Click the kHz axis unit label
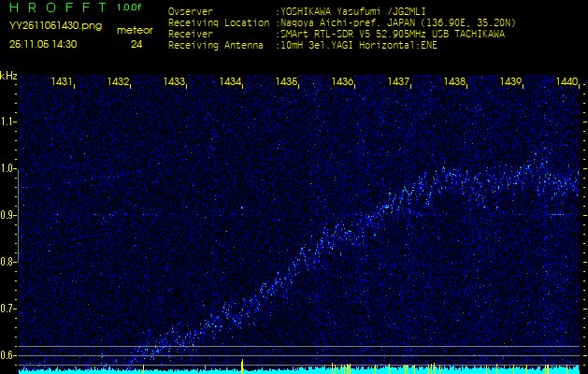Image resolution: width=588 pixels, height=374 pixels. (8, 76)
